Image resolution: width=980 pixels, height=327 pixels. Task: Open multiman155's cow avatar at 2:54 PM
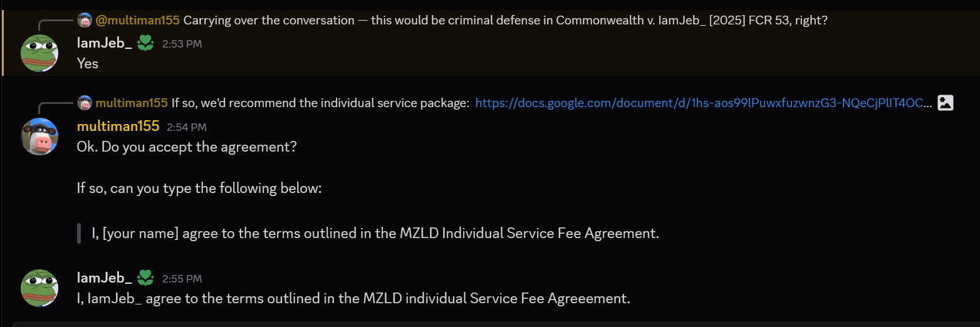[x=39, y=137]
